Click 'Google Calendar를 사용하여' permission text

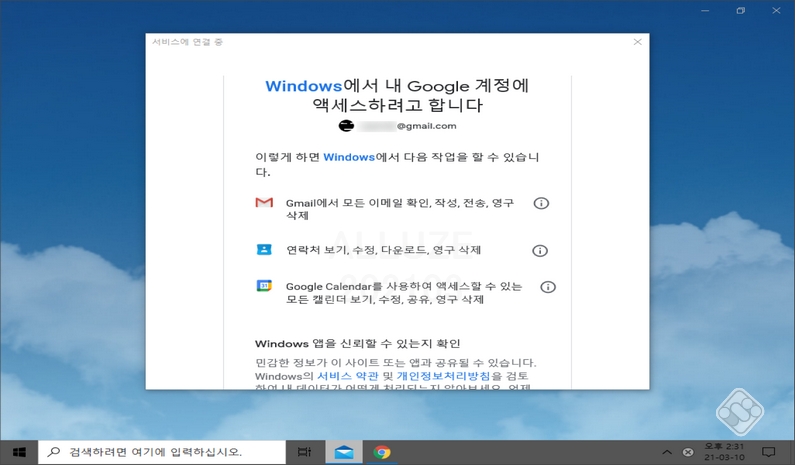click(x=404, y=293)
